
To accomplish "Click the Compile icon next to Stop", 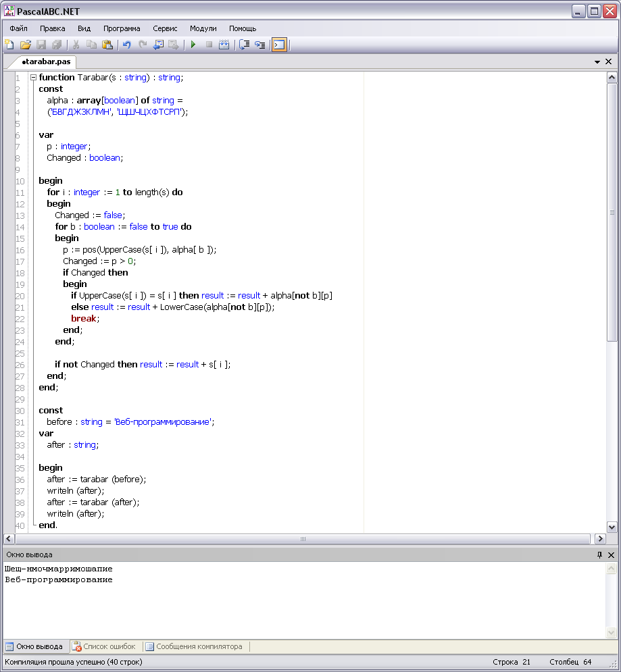I will (224, 45).
